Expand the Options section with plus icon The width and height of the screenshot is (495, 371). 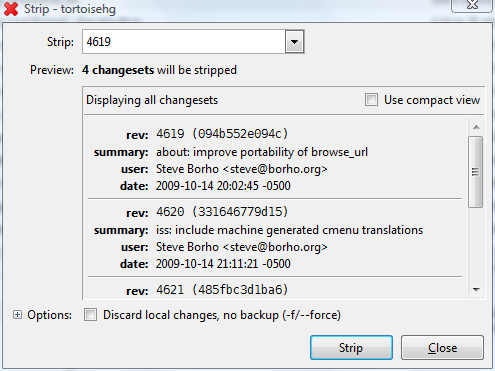click(x=17, y=315)
